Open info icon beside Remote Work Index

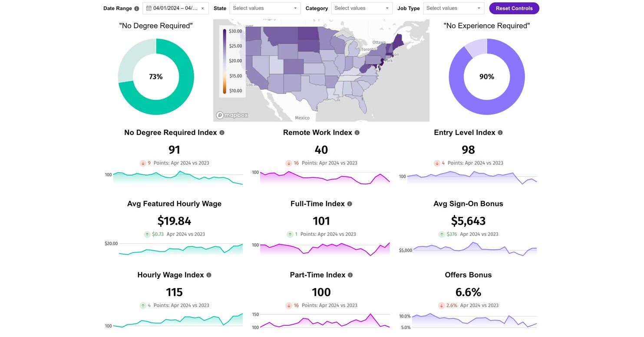point(357,133)
